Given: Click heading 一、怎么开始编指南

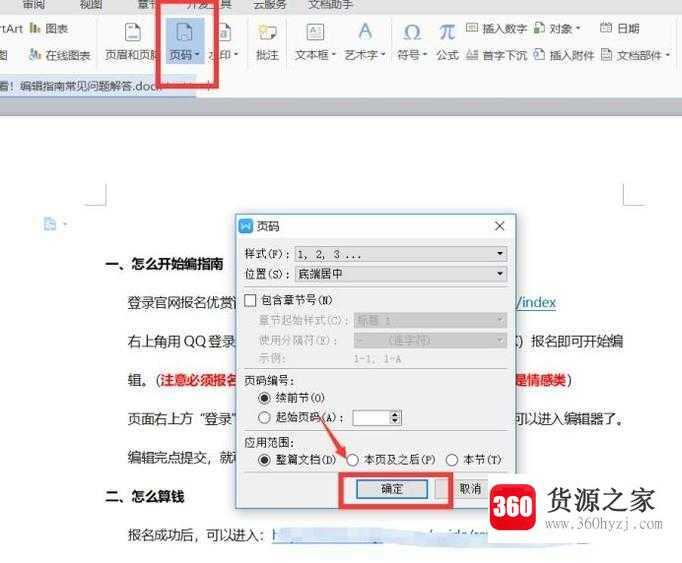Looking at the screenshot, I should 164,264.
